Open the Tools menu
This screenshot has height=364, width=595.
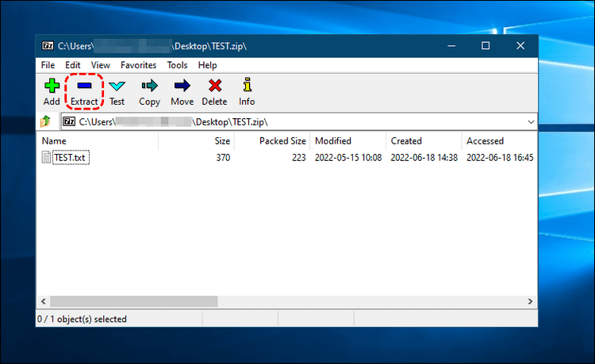coord(177,65)
